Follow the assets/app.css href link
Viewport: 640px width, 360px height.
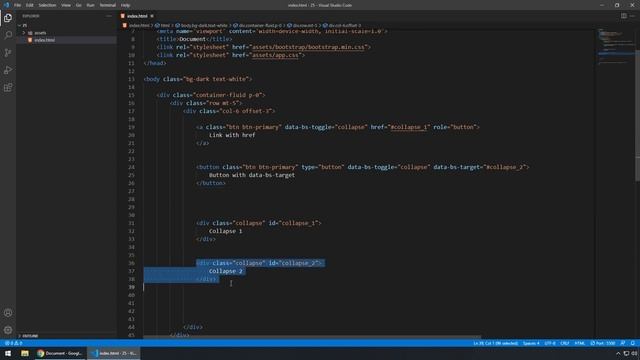[x=275, y=55]
